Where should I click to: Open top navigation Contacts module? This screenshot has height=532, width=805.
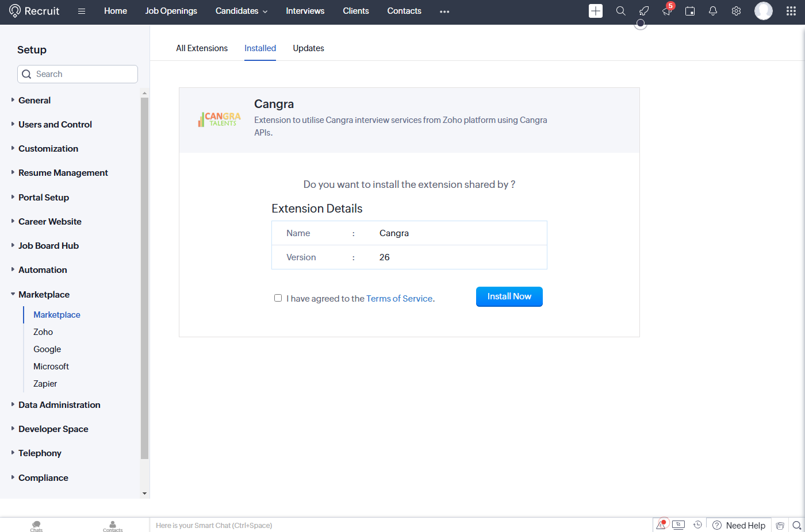(404, 11)
